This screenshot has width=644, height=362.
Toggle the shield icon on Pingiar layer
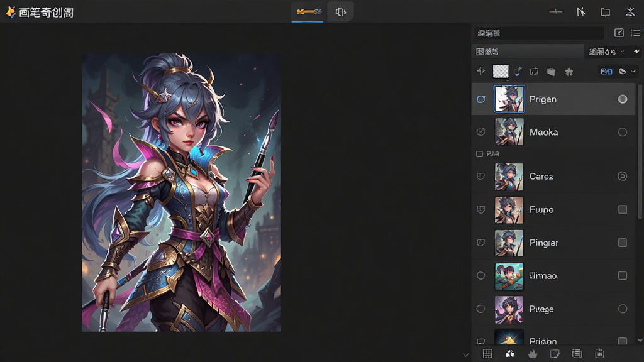click(x=480, y=243)
